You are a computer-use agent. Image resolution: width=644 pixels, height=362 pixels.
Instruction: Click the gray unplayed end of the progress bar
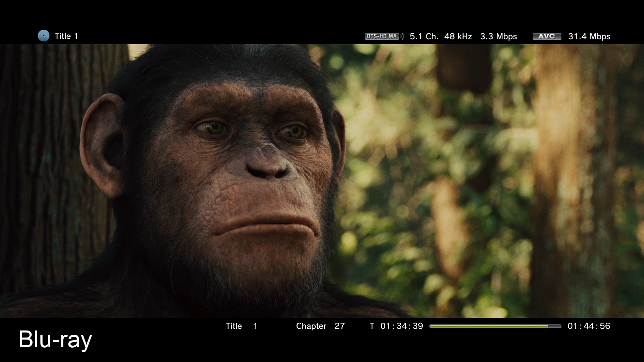pos(555,326)
